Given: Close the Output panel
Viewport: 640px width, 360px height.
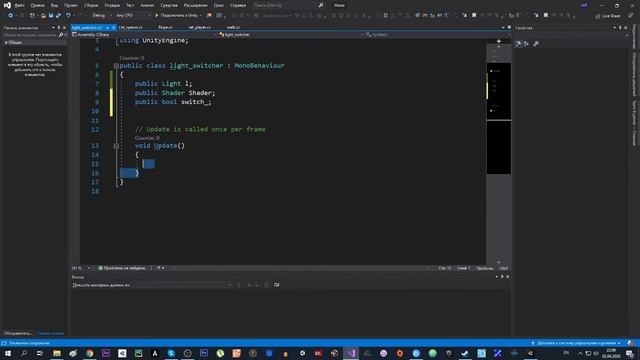Looking at the screenshot, I should coord(508,277).
